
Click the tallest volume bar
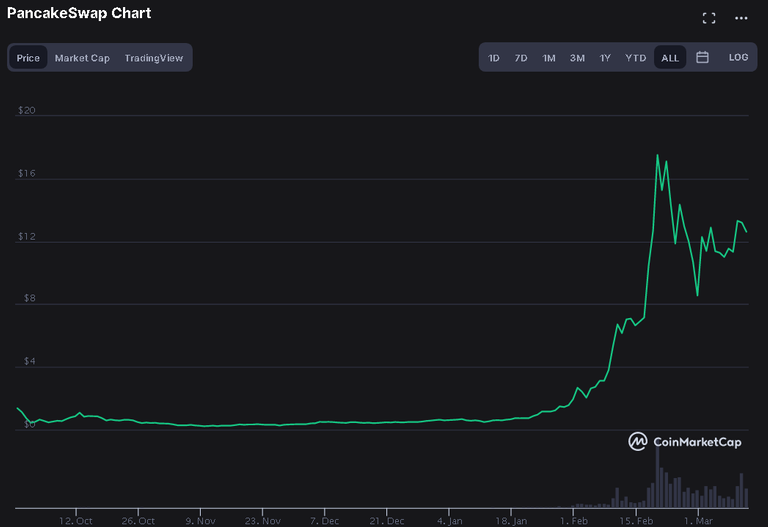tap(657, 478)
